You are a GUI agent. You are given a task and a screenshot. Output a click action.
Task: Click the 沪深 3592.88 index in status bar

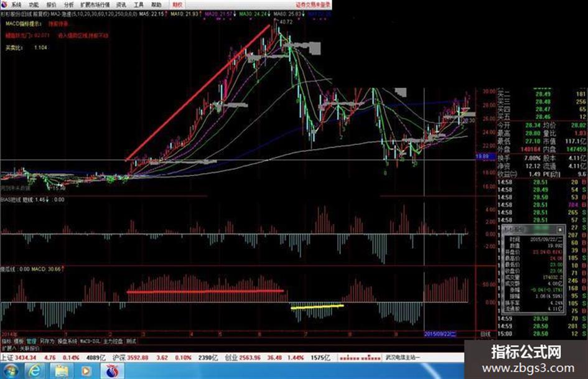130,358
